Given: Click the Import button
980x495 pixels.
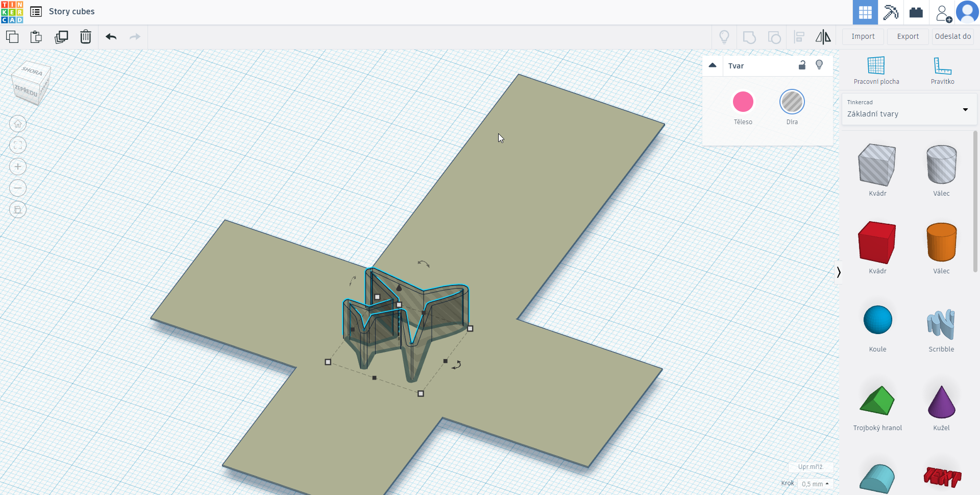Looking at the screenshot, I should tap(863, 36).
